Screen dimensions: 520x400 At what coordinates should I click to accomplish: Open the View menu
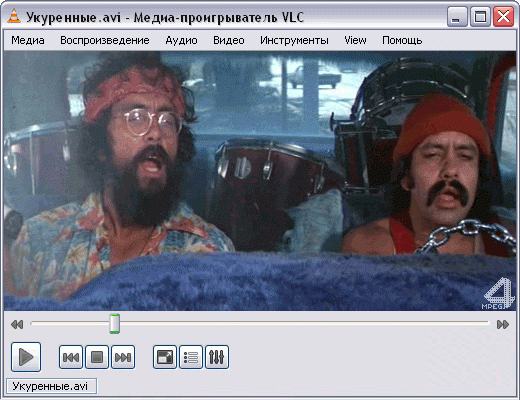coord(355,40)
